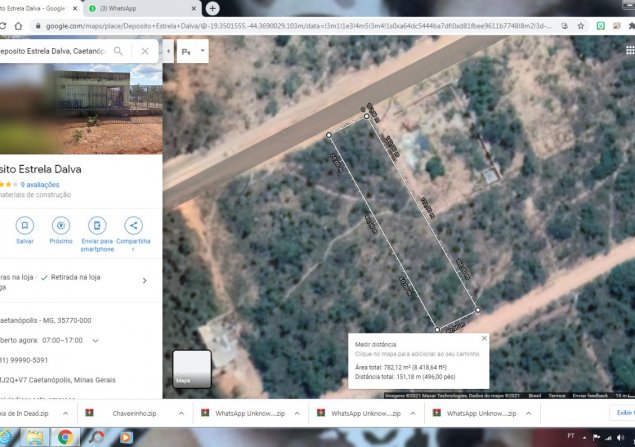Open Chaveirinho.zip download options arrow
This screenshot has height=447, width=635.
coord(181,413)
